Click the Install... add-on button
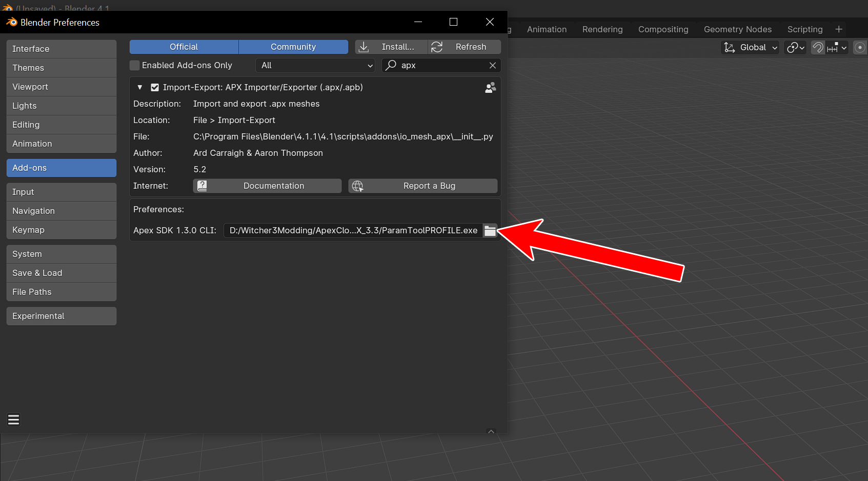868x481 pixels. [x=391, y=47]
